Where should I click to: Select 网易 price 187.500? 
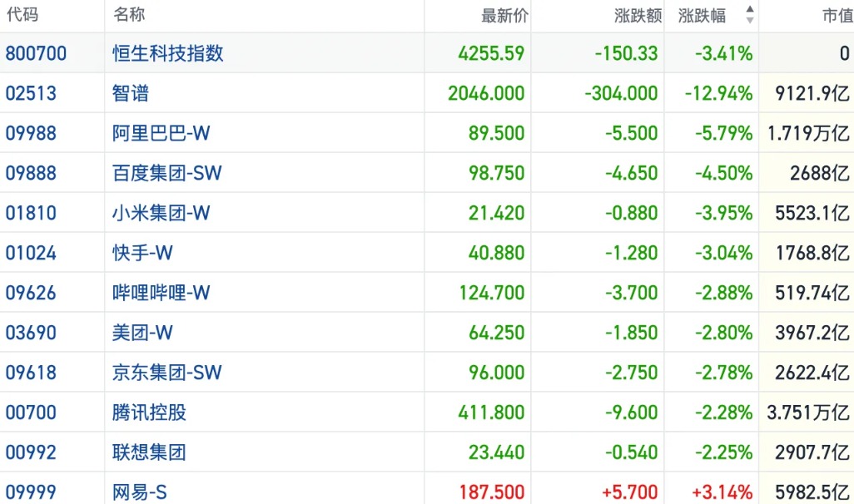click(x=492, y=492)
